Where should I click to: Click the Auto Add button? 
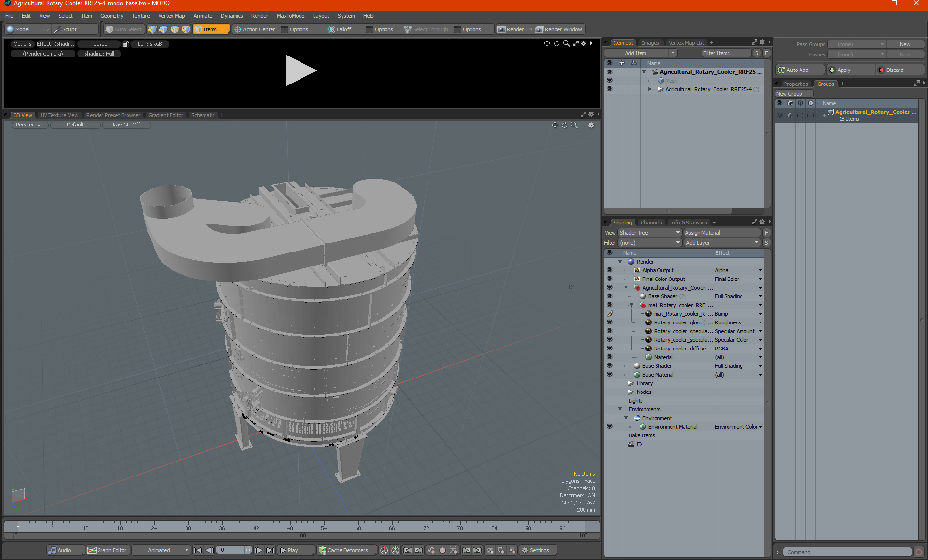point(800,70)
